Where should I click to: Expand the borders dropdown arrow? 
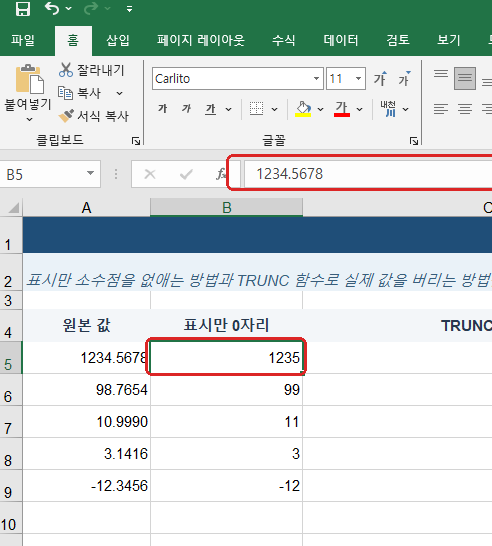(274, 109)
